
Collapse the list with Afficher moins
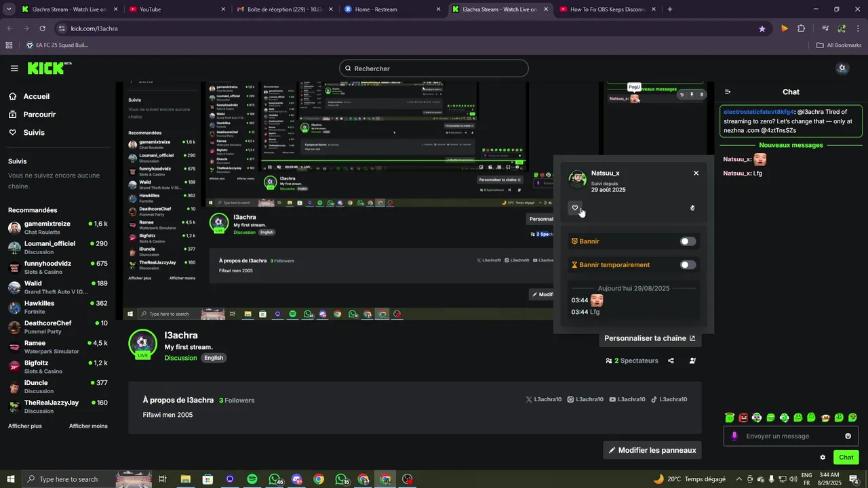click(88, 426)
